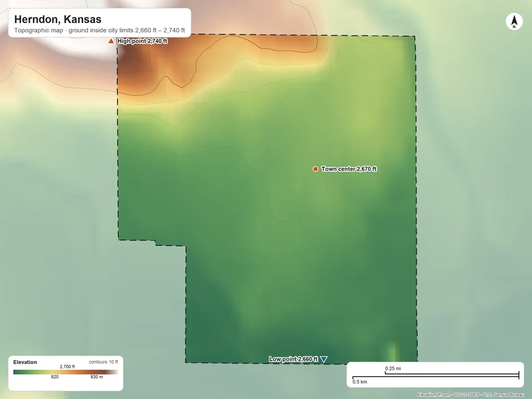This screenshot has width=532, height=399.
Task: Click the scale bar line
Action: 435,376
